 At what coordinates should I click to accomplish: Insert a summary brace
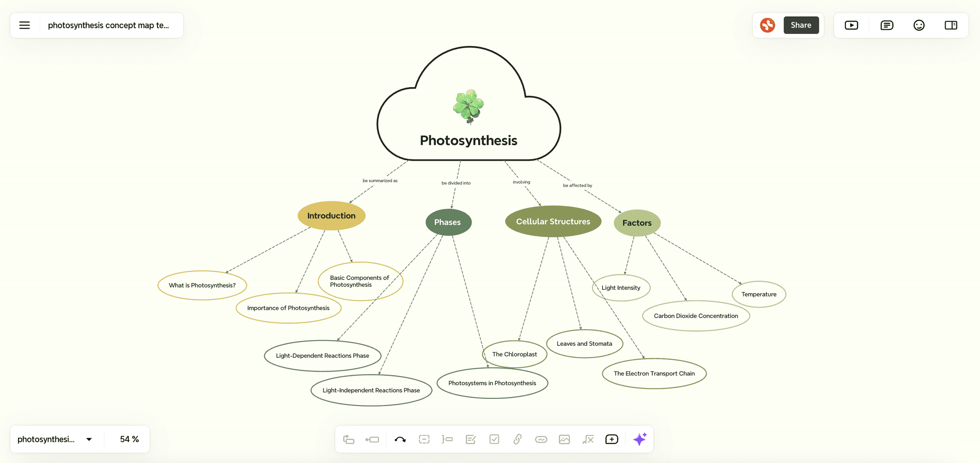point(447,439)
